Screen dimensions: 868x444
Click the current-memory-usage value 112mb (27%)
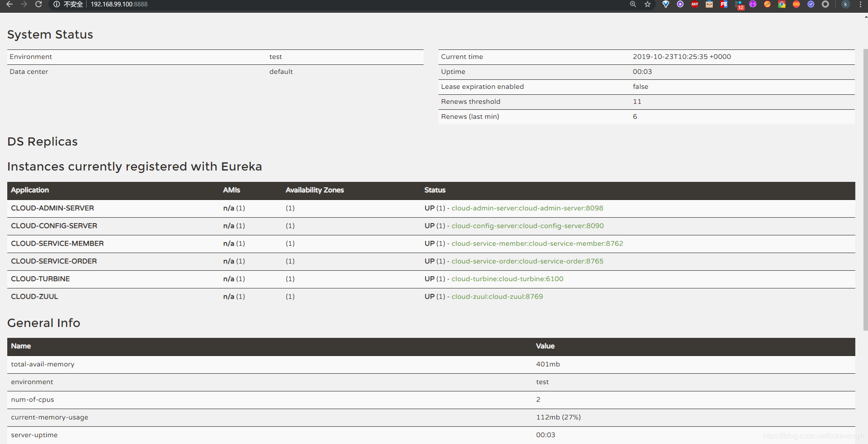click(x=558, y=417)
